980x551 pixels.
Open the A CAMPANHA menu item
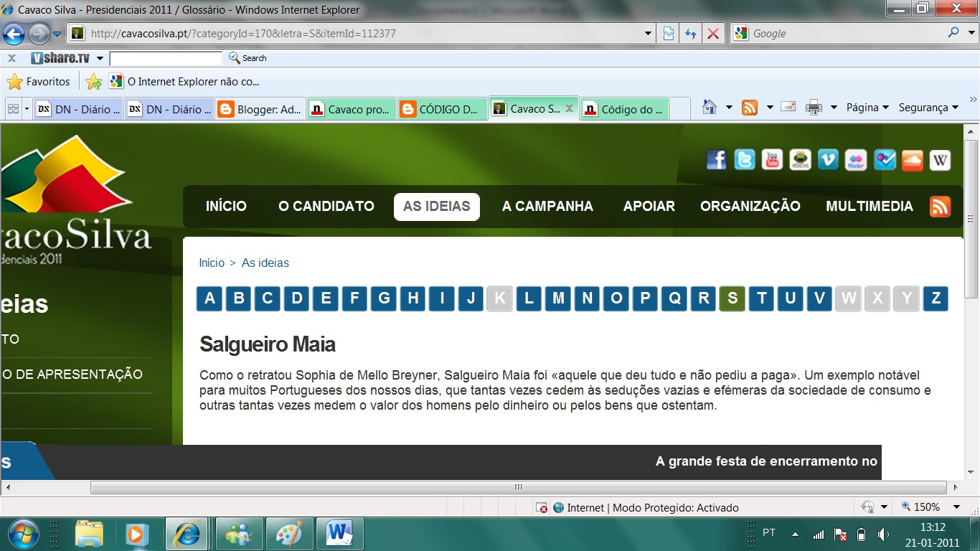point(547,207)
